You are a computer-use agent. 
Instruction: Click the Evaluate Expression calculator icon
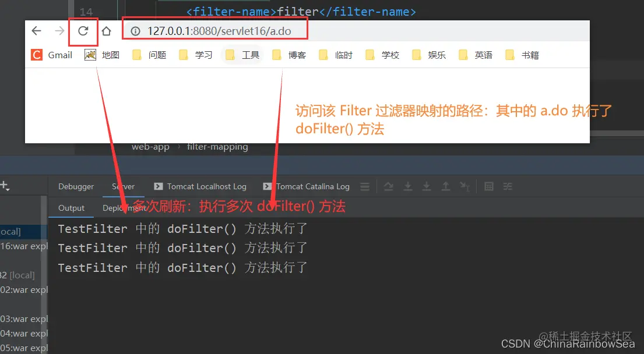[x=489, y=187]
